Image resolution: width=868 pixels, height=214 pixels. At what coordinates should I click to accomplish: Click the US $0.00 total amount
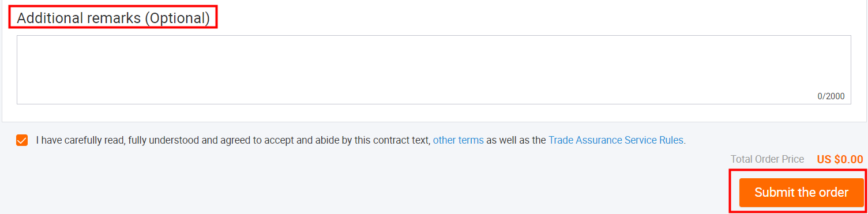click(840, 159)
